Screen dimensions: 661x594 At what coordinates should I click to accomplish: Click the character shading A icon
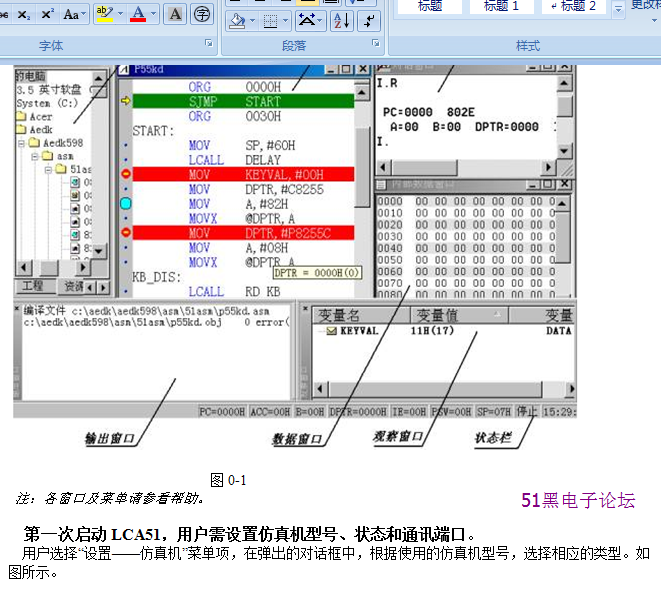coord(175,14)
